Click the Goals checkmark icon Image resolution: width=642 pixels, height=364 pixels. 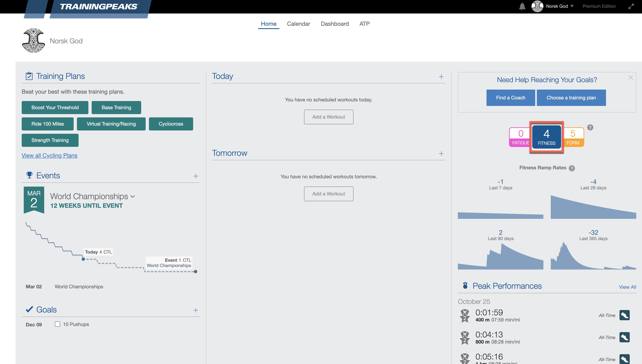29,309
